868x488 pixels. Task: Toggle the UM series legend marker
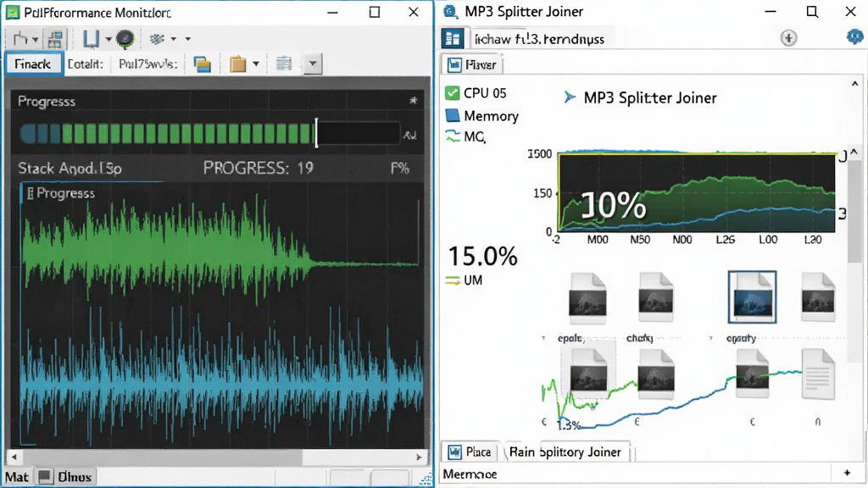coord(453,280)
